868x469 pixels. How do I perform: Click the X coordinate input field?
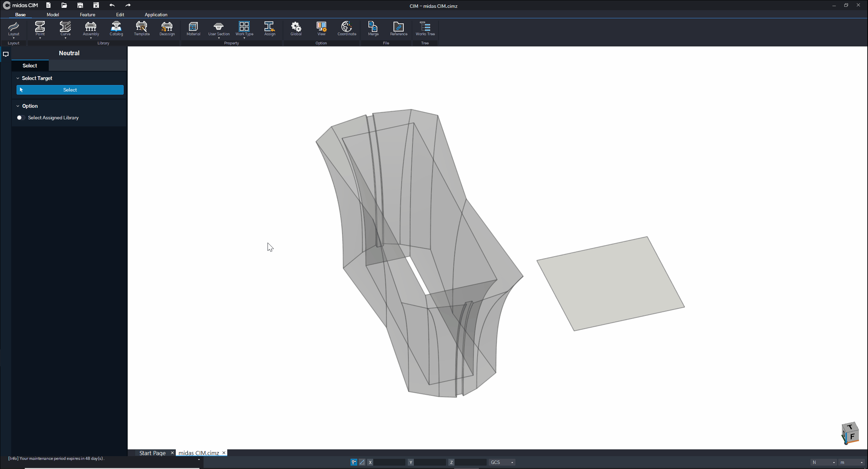(389, 462)
